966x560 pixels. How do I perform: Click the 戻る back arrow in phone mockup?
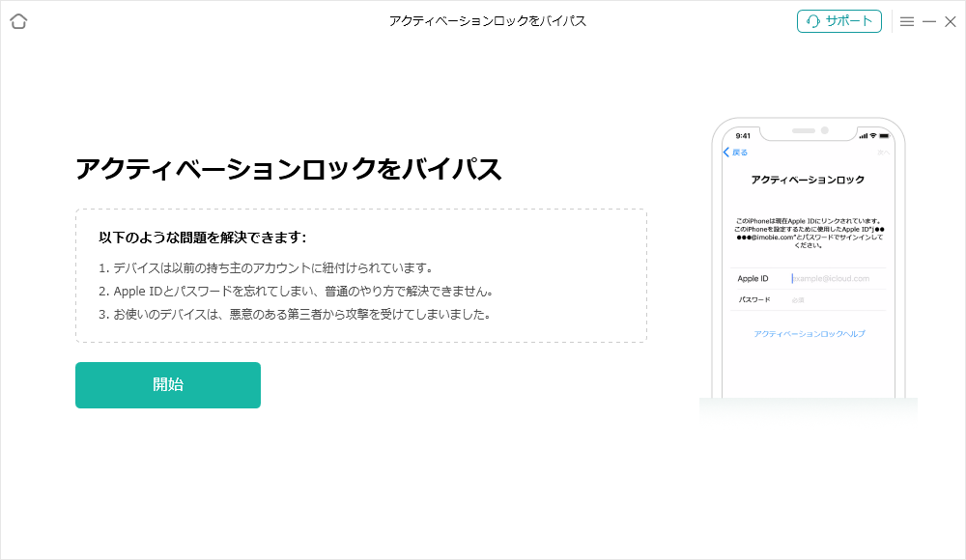click(x=735, y=153)
